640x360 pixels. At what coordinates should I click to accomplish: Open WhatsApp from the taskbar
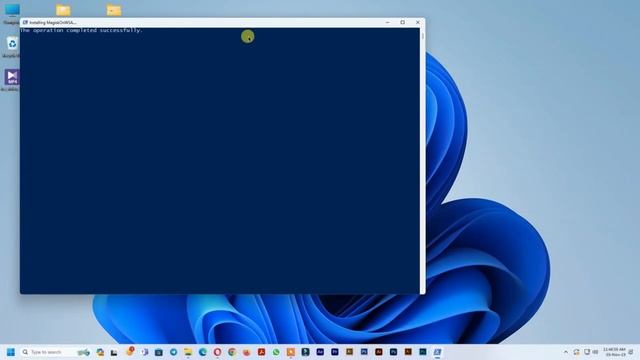click(x=276, y=352)
